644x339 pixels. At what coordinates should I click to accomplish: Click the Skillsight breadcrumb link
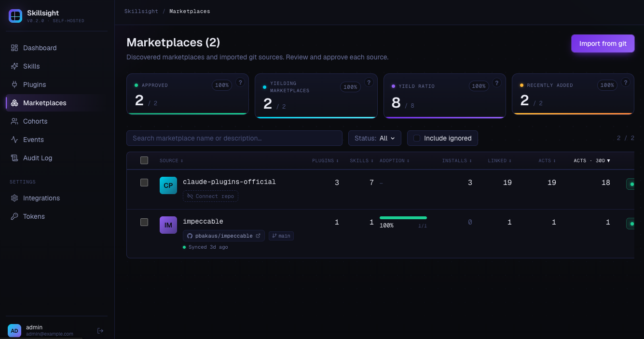(x=141, y=11)
